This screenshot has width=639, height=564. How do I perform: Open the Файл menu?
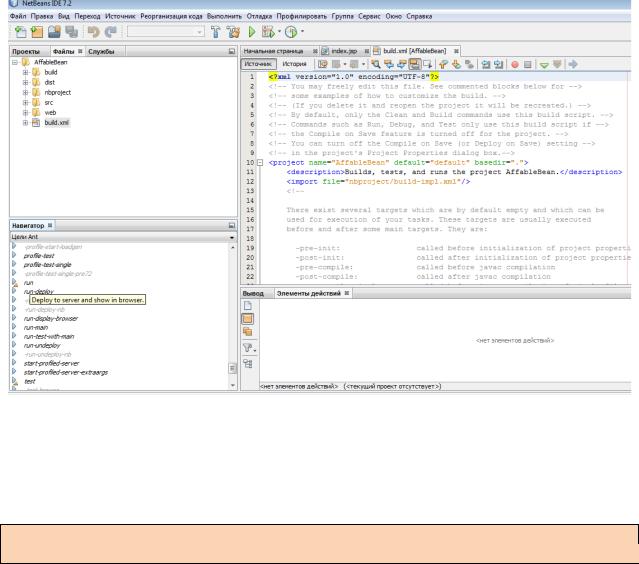coord(18,16)
